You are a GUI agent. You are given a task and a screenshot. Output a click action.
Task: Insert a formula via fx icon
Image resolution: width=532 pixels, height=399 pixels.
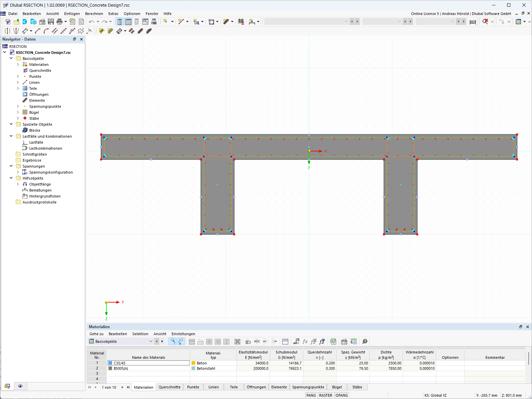pyautogui.click(x=305, y=341)
